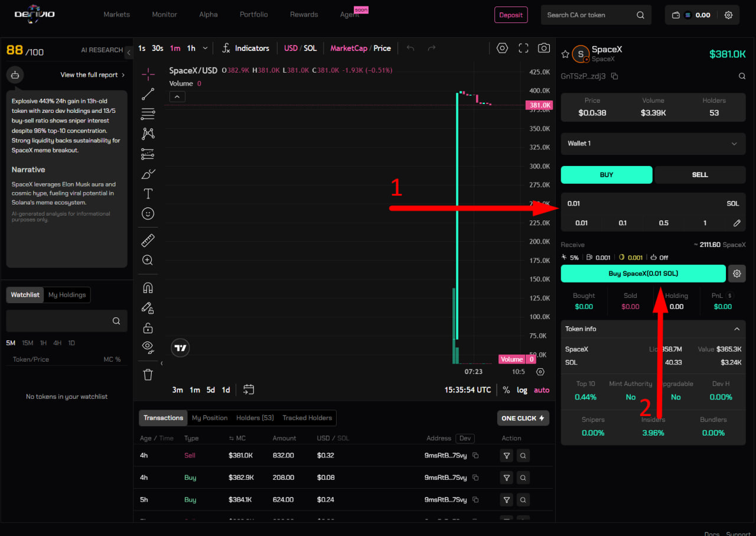Collapse the AI Research side panel
756x536 pixels.
coord(129,53)
